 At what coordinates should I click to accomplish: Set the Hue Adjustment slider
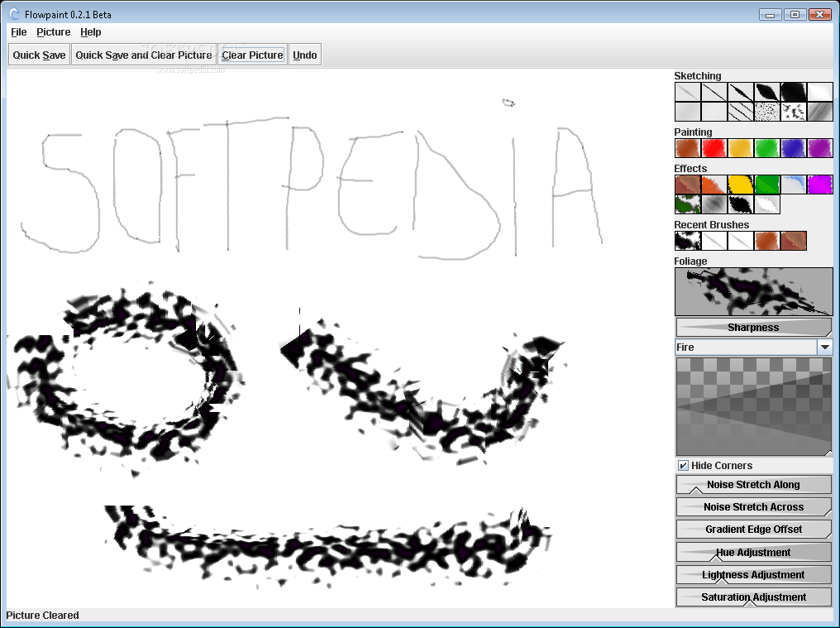[754, 553]
